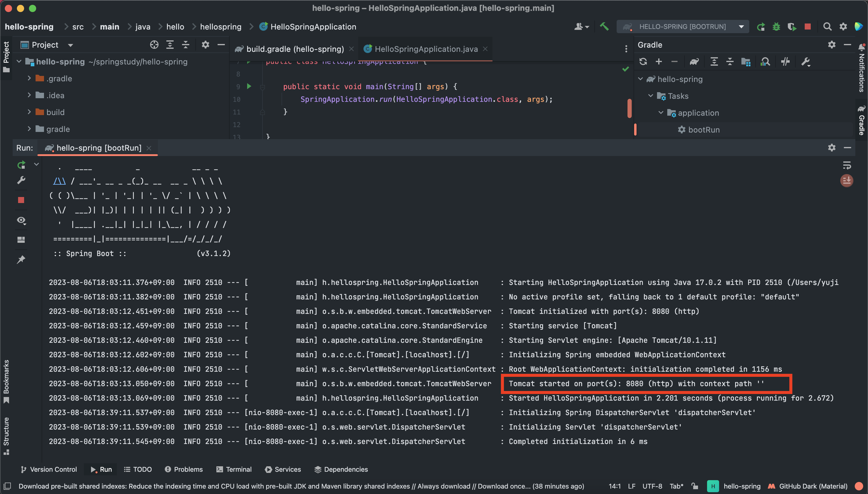Open the Services tool window

coord(283,469)
